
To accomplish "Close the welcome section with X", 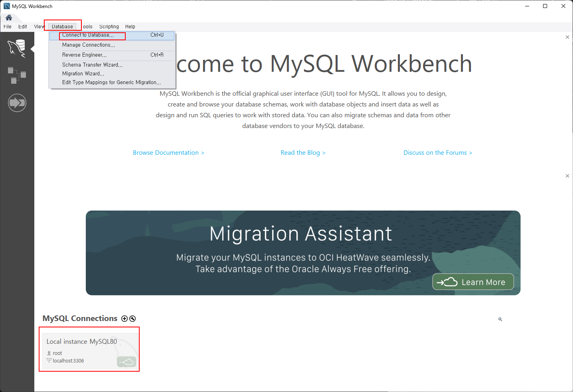I will (x=567, y=37).
